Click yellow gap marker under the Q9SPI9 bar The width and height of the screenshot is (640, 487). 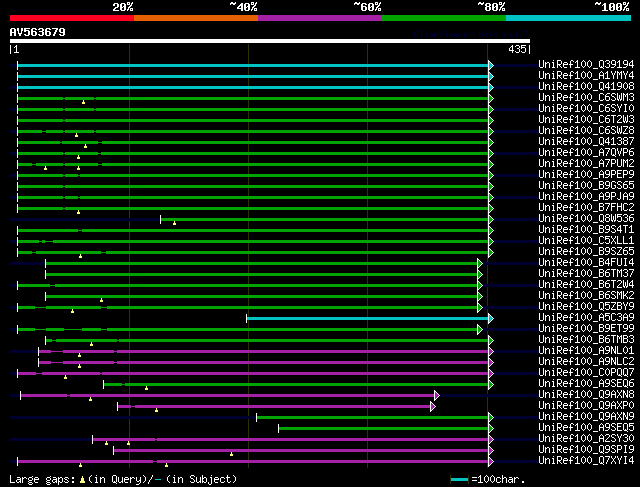coord(231,454)
